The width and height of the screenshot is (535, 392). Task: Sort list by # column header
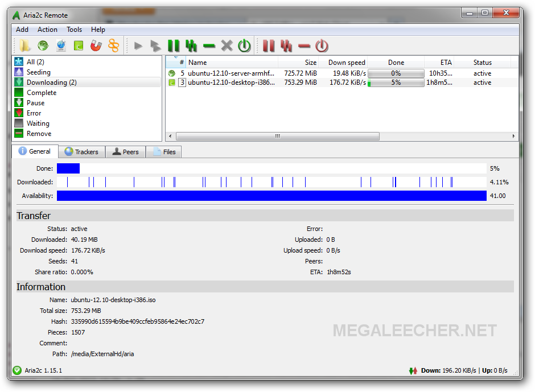pyautogui.click(x=176, y=63)
